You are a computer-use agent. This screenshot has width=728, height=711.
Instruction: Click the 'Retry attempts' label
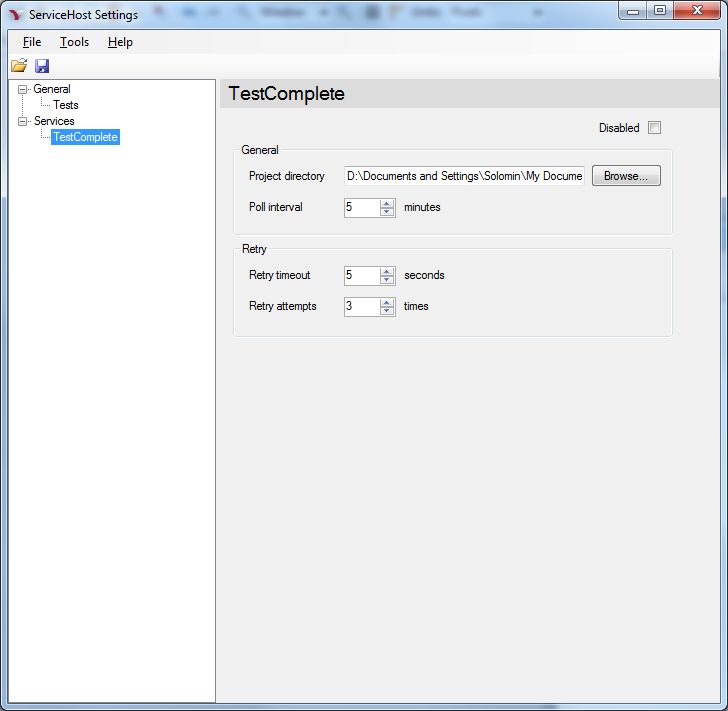[x=283, y=306]
